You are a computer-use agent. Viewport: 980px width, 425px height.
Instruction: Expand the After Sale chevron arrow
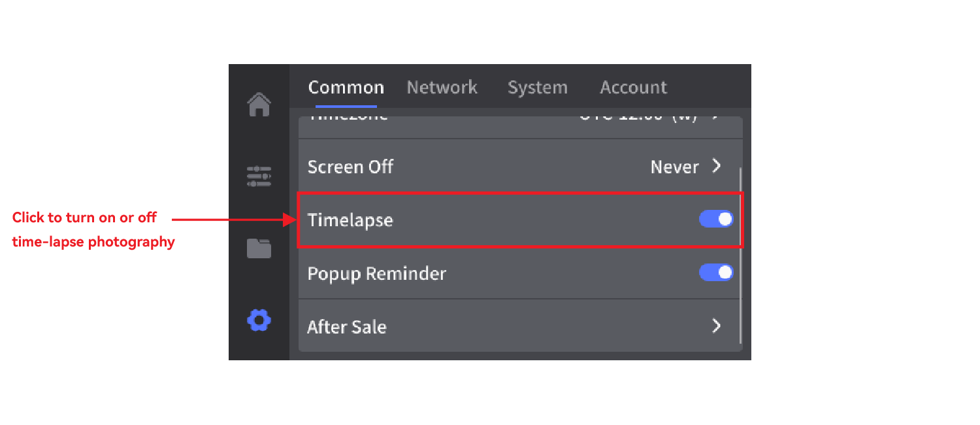point(717,326)
